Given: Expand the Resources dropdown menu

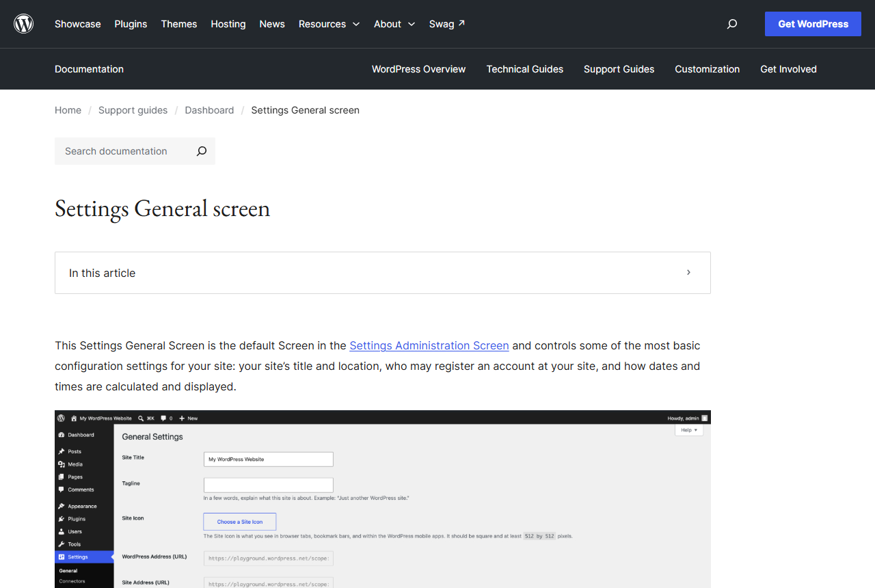Looking at the screenshot, I should coord(329,24).
